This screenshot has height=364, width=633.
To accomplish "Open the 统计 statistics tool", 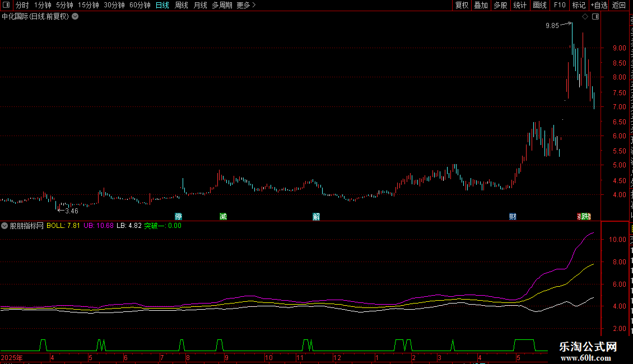I will 520,5.
